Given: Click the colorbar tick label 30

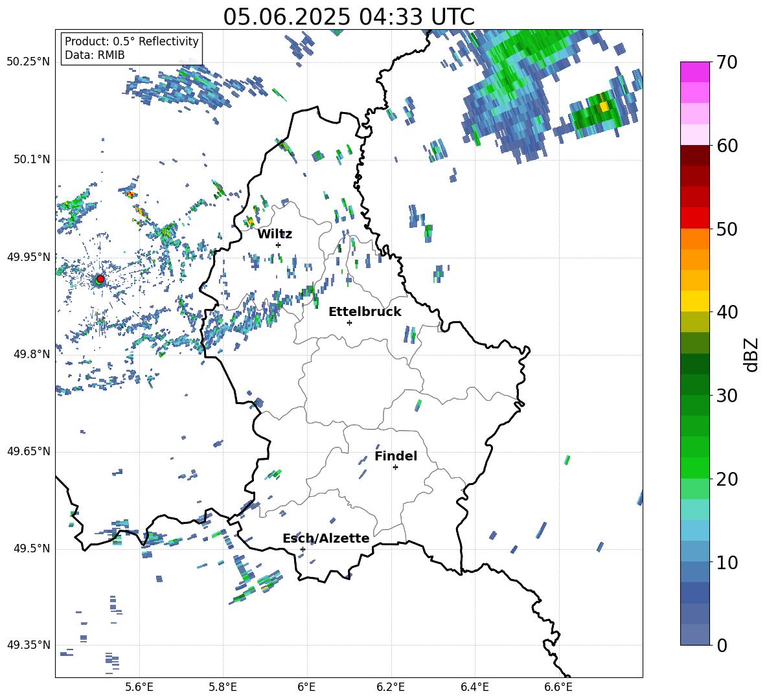Looking at the screenshot, I should coord(727,396).
